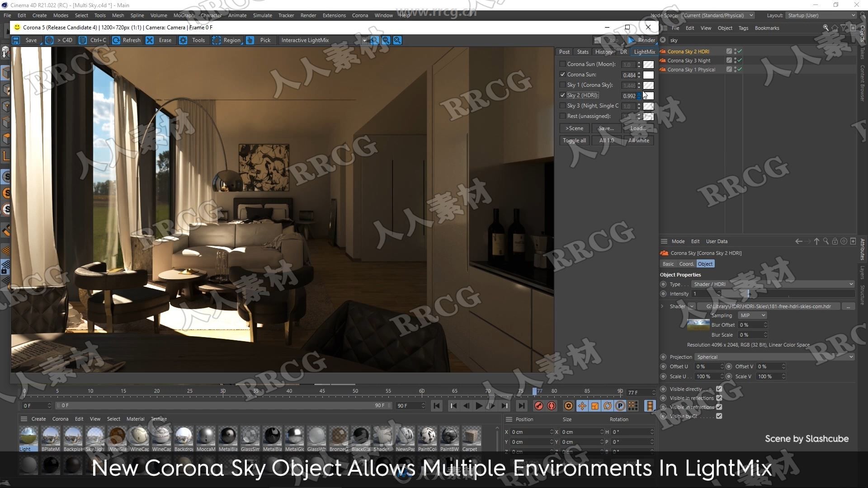Enable Corona Sun (Moon) checkbox

pyautogui.click(x=562, y=64)
